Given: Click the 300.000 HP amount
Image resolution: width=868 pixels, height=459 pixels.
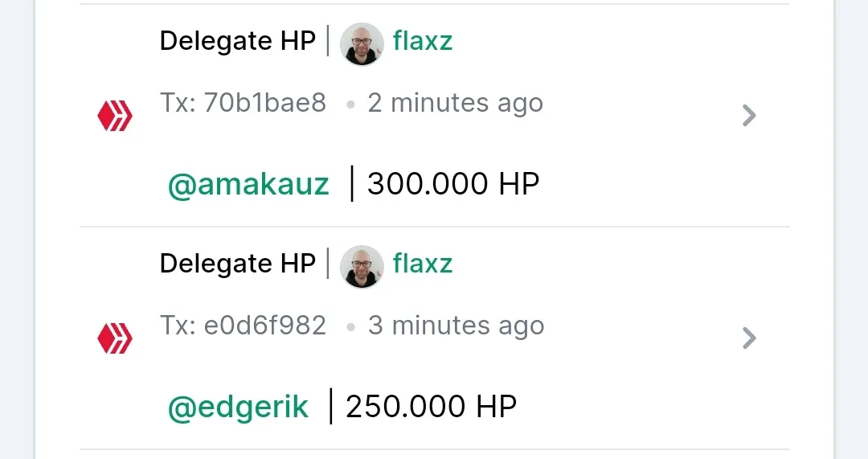Looking at the screenshot, I should coord(453,184).
